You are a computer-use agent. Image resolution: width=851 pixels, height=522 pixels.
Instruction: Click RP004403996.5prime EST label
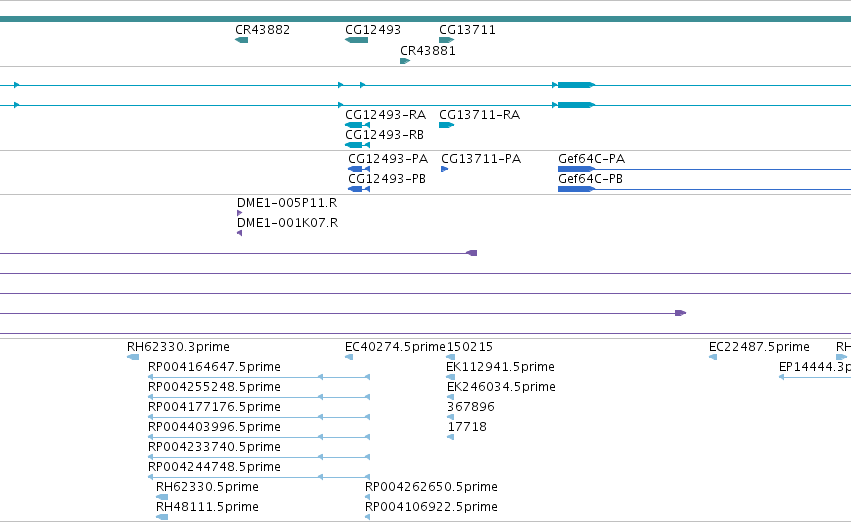[x=214, y=427]
